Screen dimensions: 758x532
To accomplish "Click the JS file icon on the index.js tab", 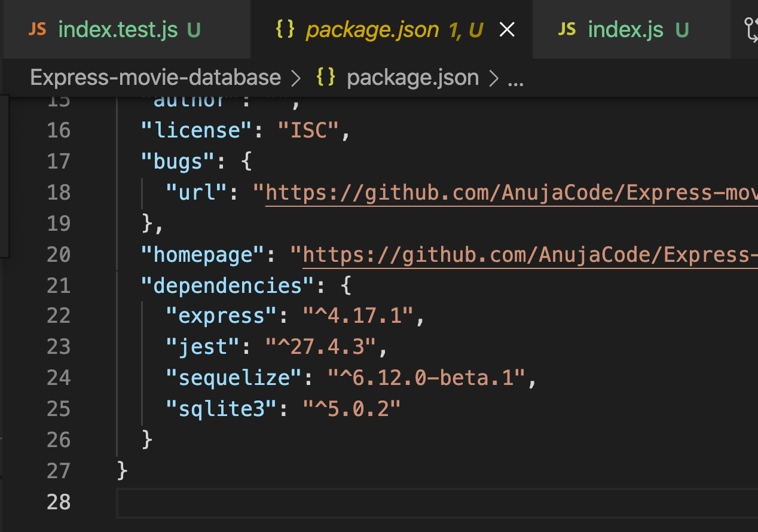I will 566,28.
